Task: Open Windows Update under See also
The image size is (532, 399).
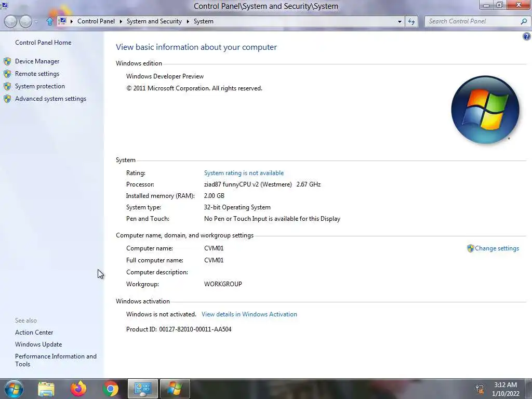Action: tap(38, 344)
